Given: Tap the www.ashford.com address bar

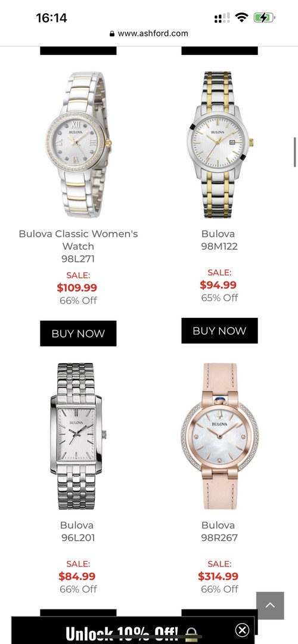Looking at the screenshot, I should pos(149,33).
